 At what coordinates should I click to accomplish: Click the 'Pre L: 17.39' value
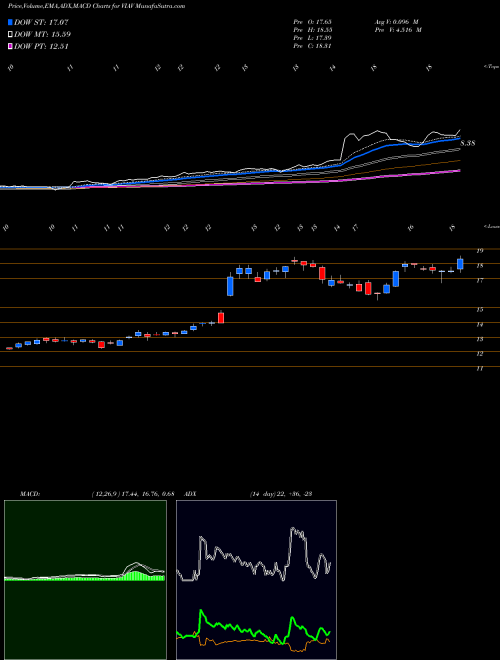[312, 38]
